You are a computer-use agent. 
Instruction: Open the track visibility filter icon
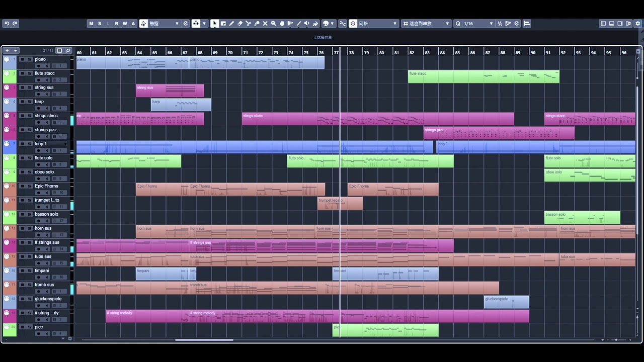click(59, 50)
